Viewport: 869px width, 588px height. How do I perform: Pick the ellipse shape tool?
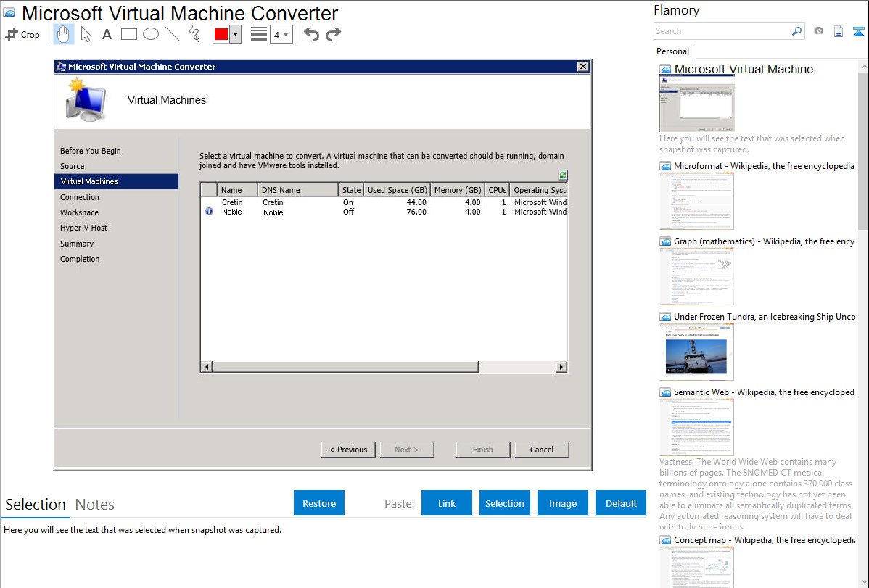[x=151, y=34]
